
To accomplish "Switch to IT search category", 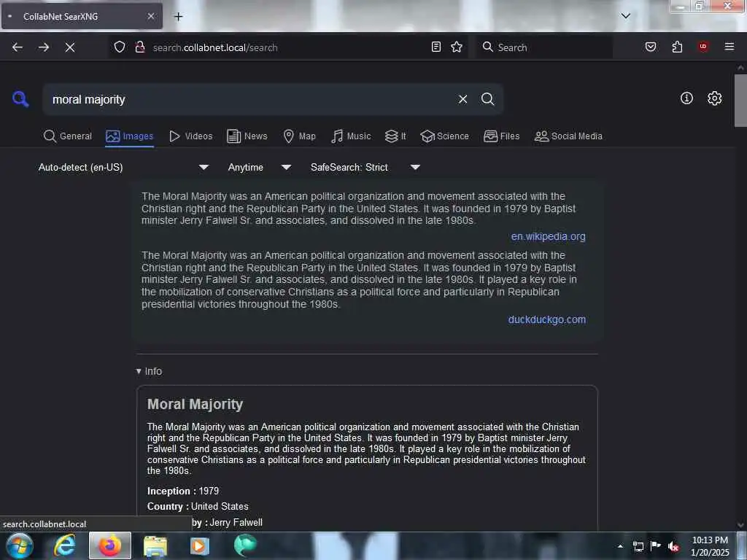I will pyautogui.click(x=395, y=136).
